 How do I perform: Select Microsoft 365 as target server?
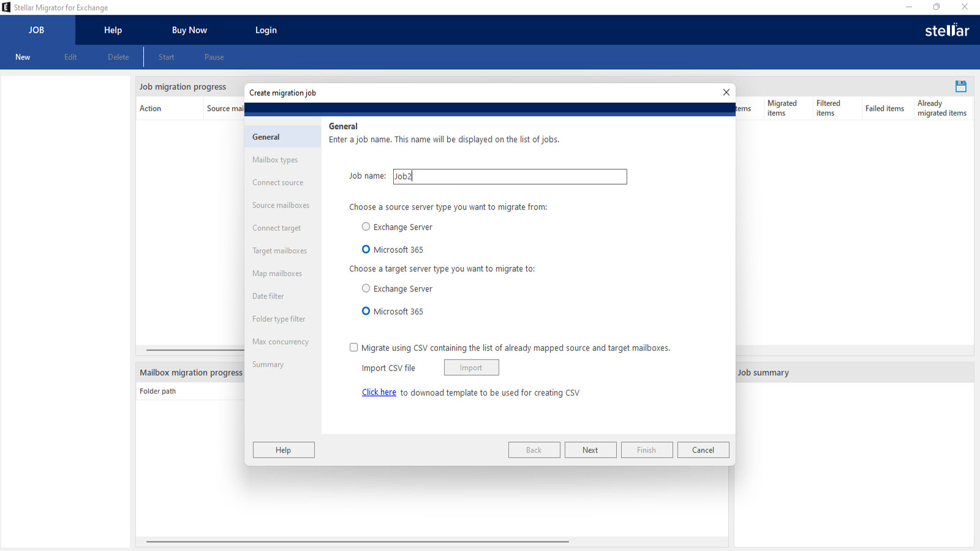click(366, 311)
